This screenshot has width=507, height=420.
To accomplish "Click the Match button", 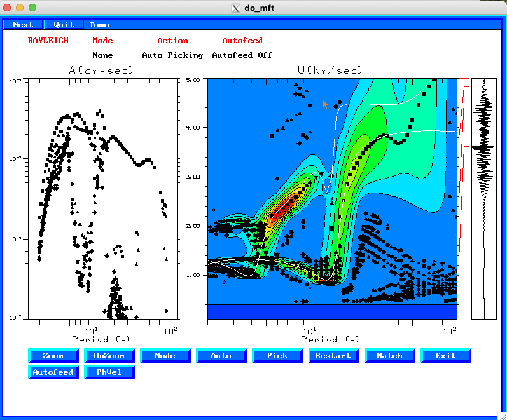I will point(389,356).
